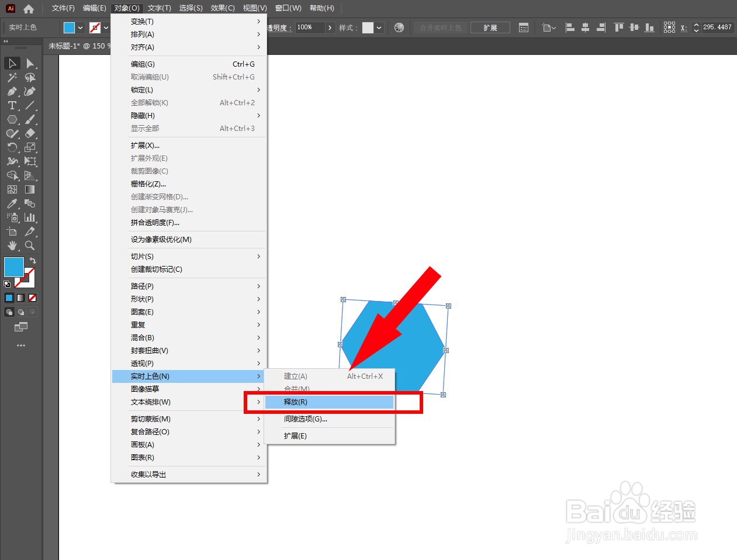
Task: Change screen mode in toolbox
Action: [x=21, y=327]
